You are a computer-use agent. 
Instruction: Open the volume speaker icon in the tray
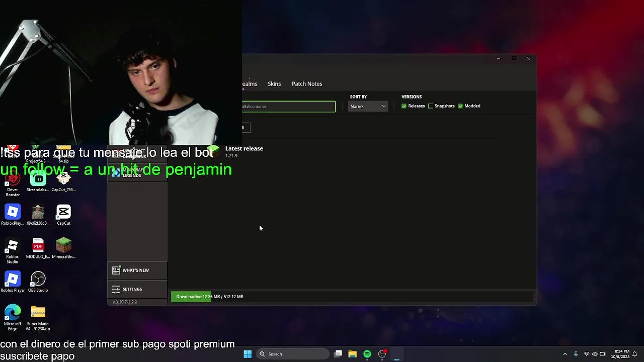tap(595, 354)
